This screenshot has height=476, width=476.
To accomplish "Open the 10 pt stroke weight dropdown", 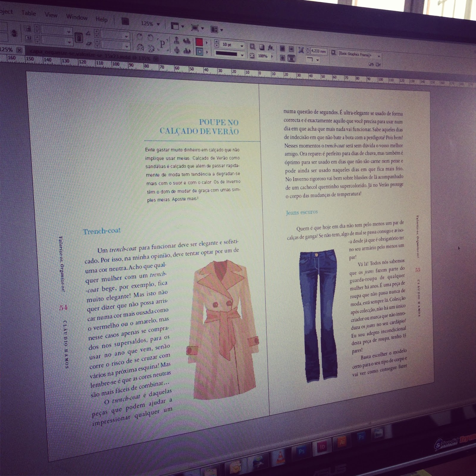I will [x=242, y=46].
